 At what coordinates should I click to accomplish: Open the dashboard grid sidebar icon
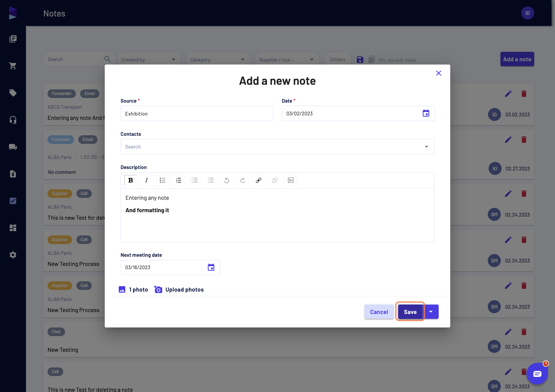click(13, 228)
